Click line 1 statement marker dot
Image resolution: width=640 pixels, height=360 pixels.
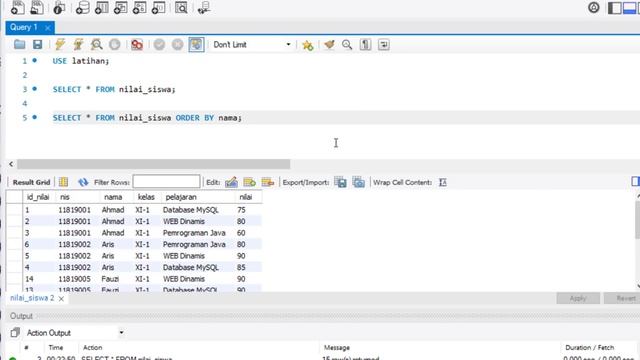coord(35,60)
